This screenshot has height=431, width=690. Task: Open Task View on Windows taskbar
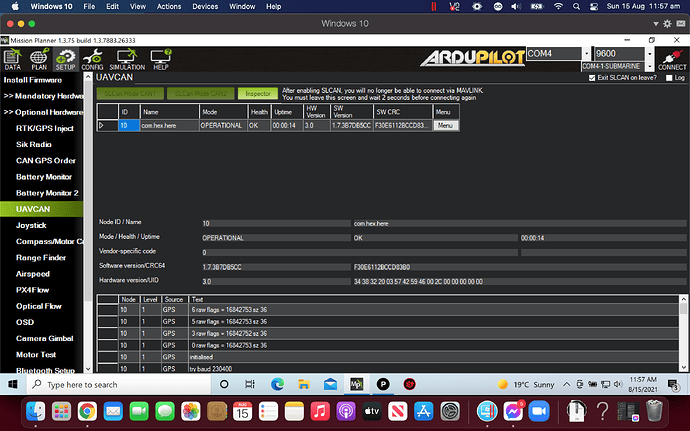[250, 384]
